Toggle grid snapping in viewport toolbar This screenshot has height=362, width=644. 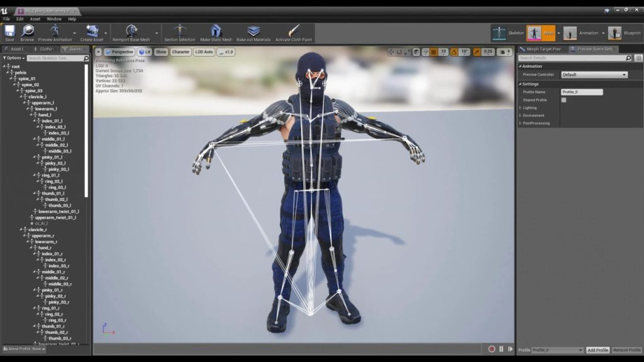pyautogui.click(x=433, y=52)
